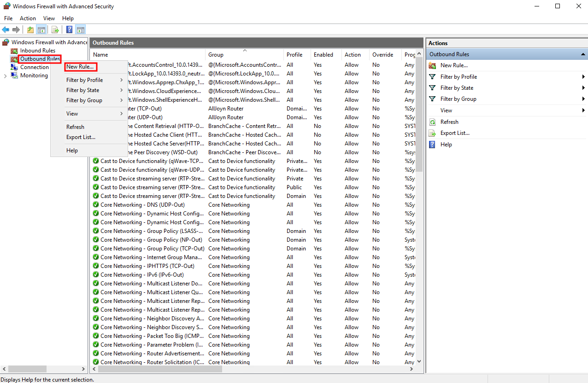Screen dimensions: 588x383
Task: Sort list by Name column header
Action: point(147,55)
